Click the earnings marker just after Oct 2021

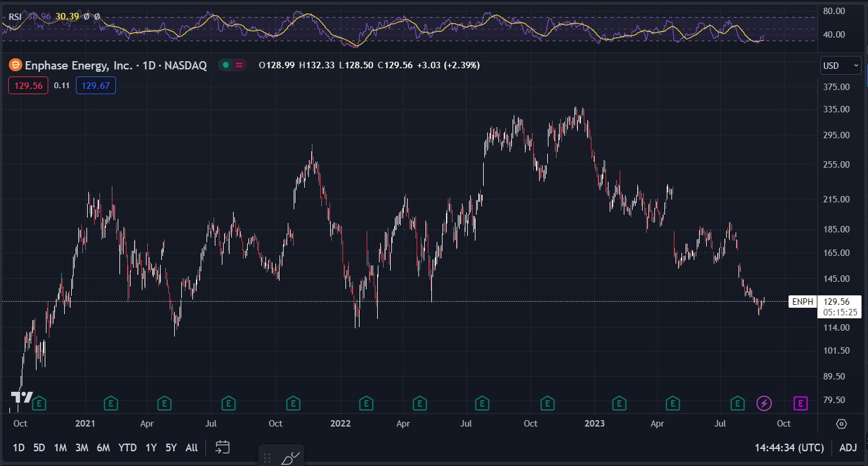coord(293,403)
